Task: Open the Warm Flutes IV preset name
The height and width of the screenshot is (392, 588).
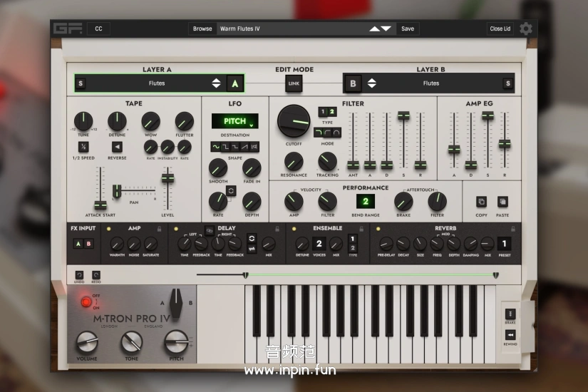Action: (x=240, y=29)
